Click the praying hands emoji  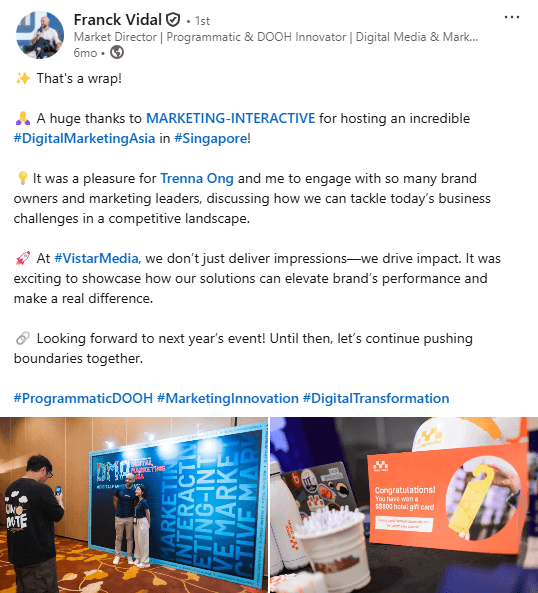[x=23, y=118]
